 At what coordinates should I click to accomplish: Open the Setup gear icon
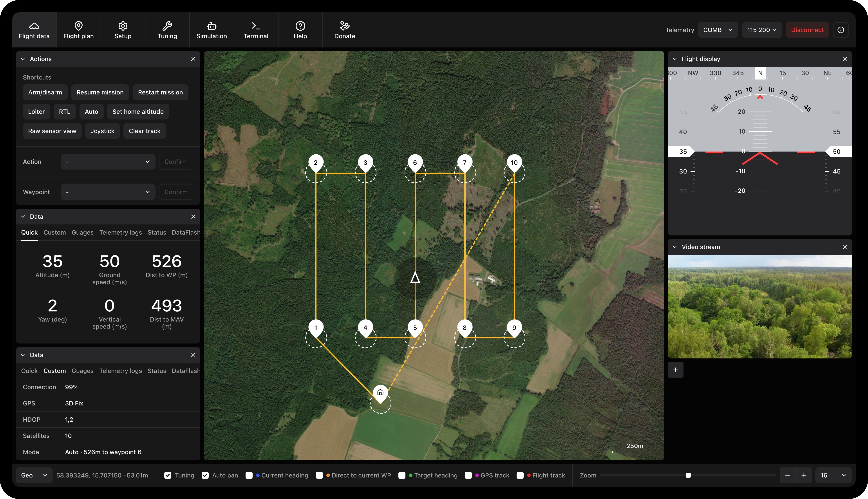coord(123,26)
